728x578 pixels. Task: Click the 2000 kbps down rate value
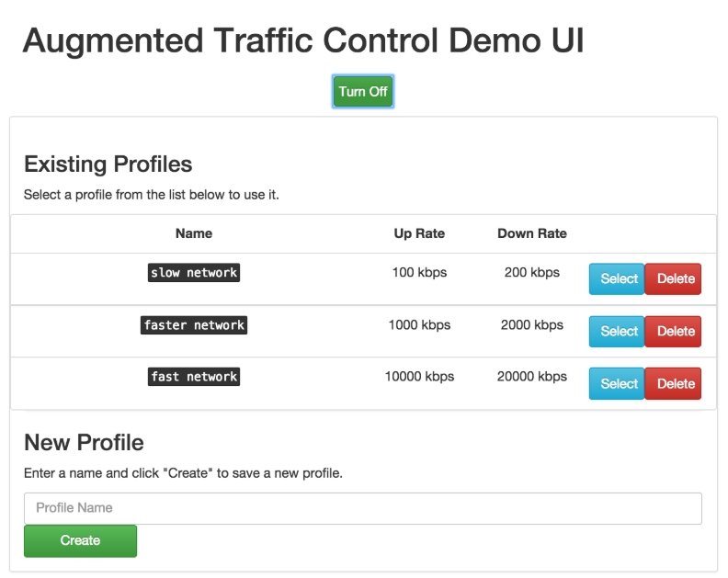point(532,325)
